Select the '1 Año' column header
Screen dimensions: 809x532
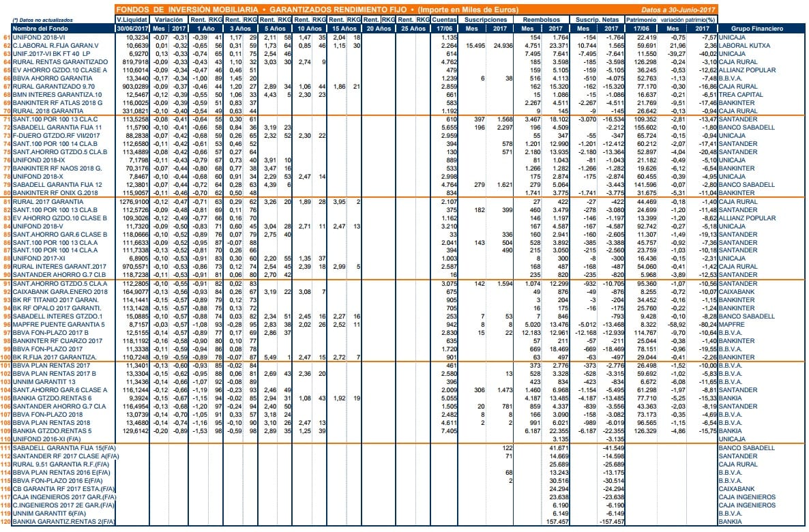tap(205, 29)
